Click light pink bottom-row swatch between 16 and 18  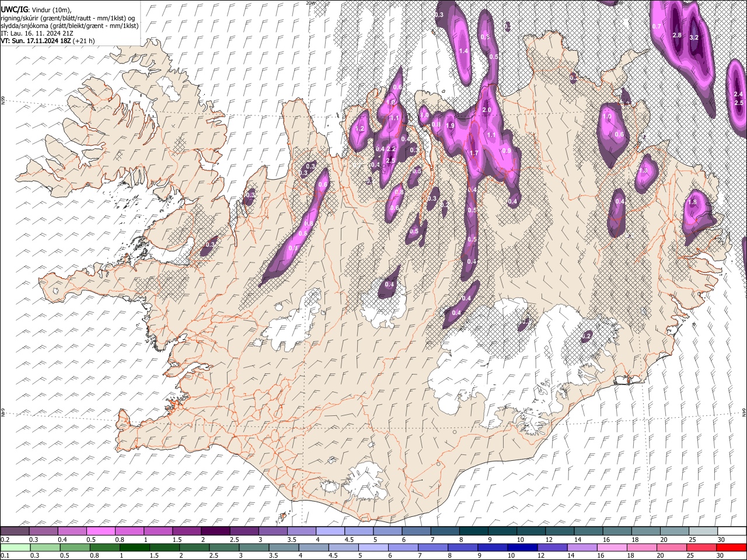click(612, 547)
